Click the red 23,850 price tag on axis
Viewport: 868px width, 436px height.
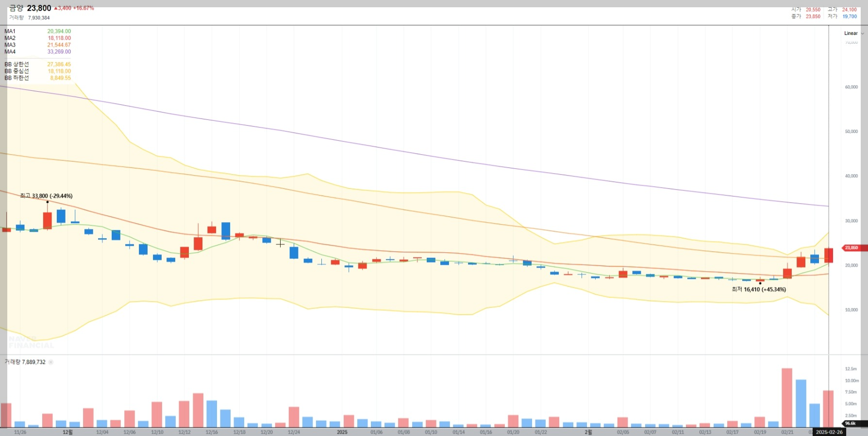point(853,248)
